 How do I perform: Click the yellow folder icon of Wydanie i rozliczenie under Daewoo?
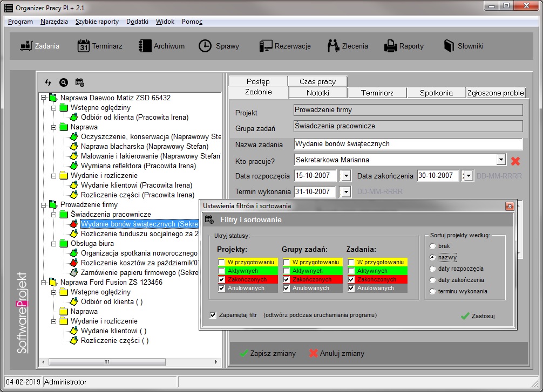tap(63, 175)
